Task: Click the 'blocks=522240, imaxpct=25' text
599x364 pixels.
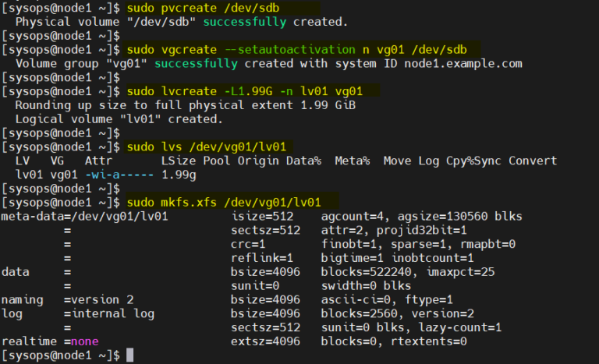Action: (x=408, y=272)
